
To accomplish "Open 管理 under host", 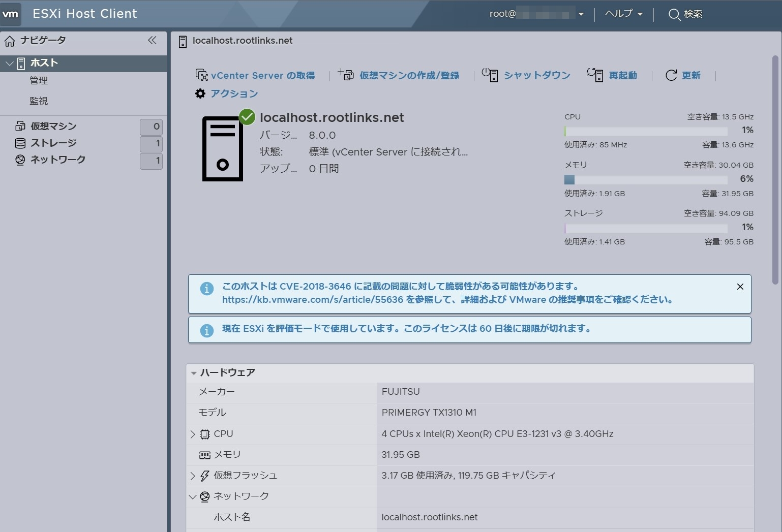I will (x=39, y=80).
